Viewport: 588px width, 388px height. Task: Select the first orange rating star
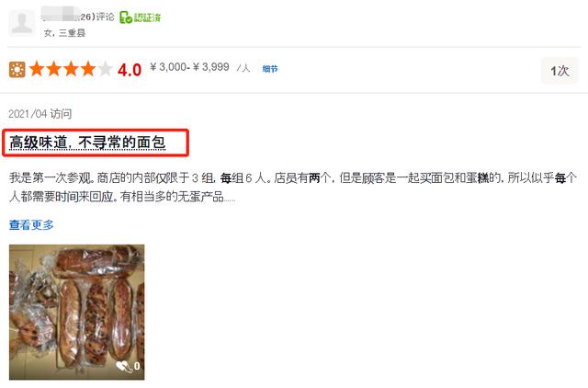click(37, 69)
